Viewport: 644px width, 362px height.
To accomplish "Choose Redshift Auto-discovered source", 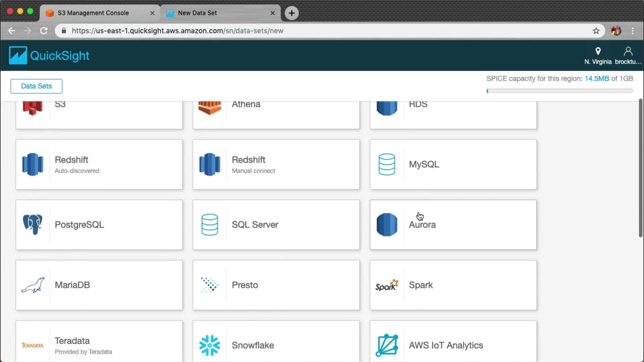I will (99, 164).
